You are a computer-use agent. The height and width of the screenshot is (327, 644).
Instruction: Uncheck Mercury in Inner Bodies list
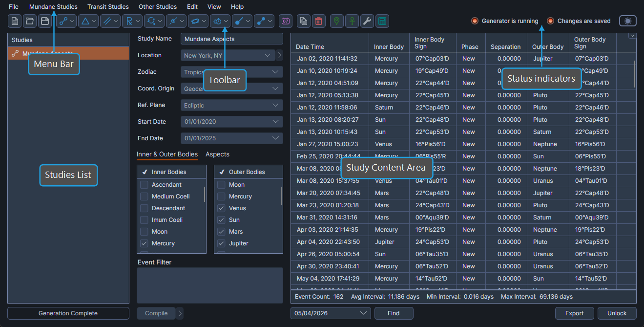144,243
